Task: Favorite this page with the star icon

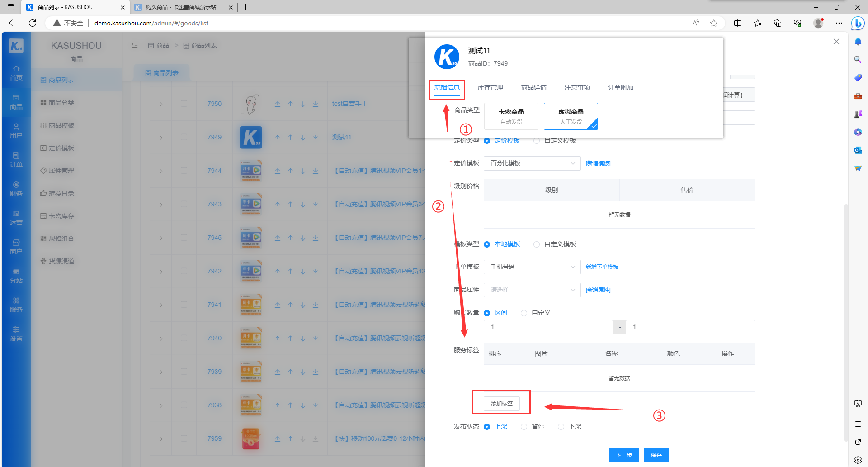Action: tap(714, 23)
